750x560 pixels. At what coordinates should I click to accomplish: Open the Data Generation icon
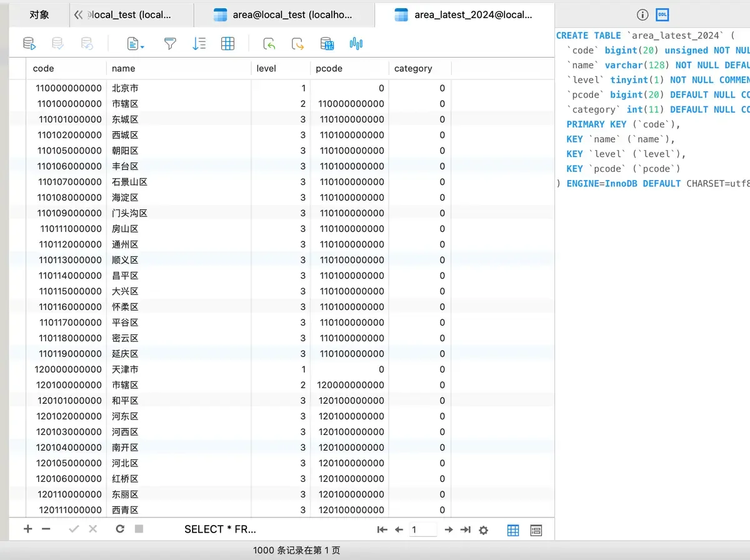[327, 43]
